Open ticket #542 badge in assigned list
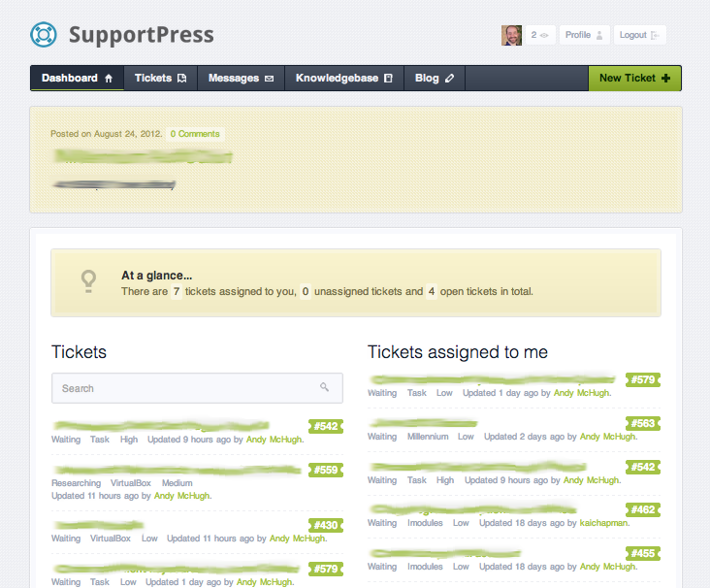 click(643, 467)
